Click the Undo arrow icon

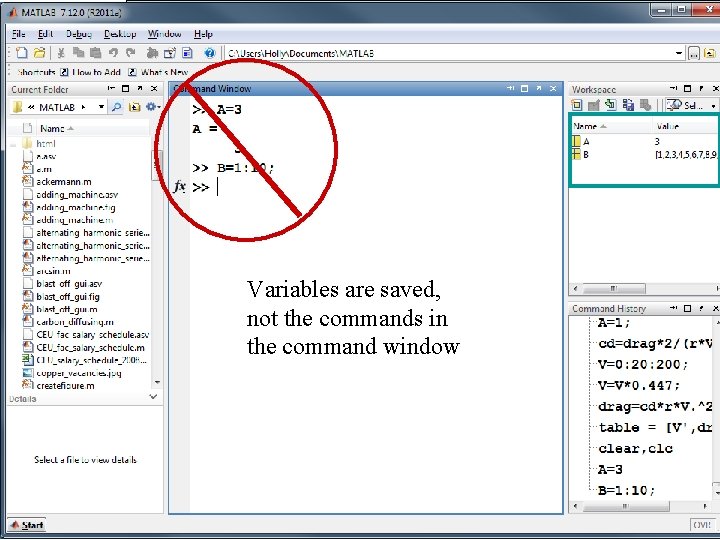click(113, 53)
